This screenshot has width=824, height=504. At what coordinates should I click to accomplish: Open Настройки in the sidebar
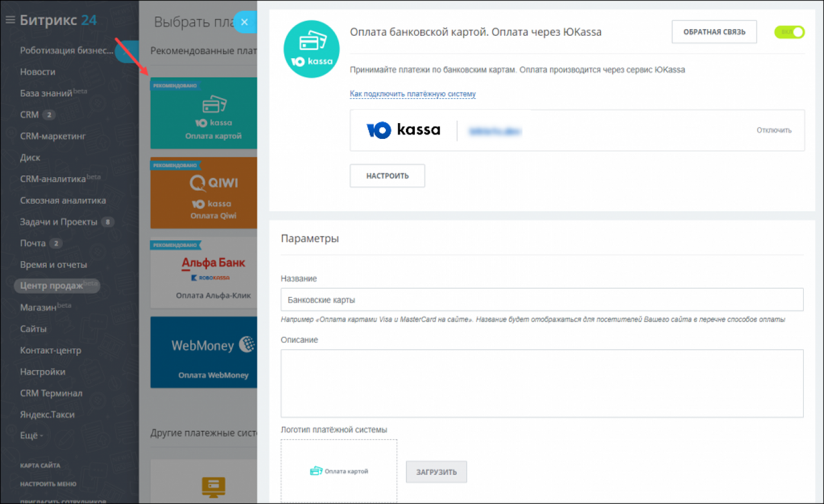click(x=42, y=372)
